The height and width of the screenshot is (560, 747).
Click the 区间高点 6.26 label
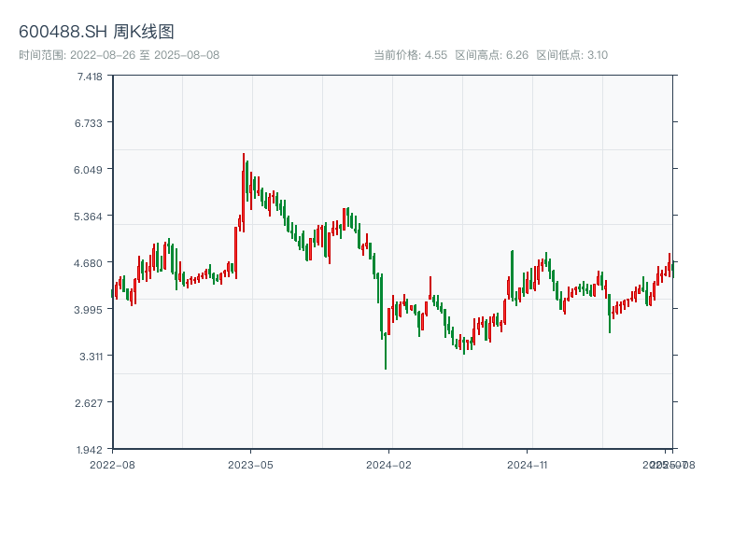coord(492,55)
